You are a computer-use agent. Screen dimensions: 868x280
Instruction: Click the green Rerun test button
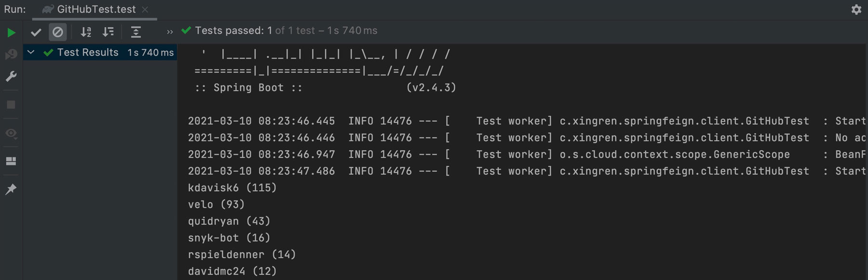click(x=11, y=33)
